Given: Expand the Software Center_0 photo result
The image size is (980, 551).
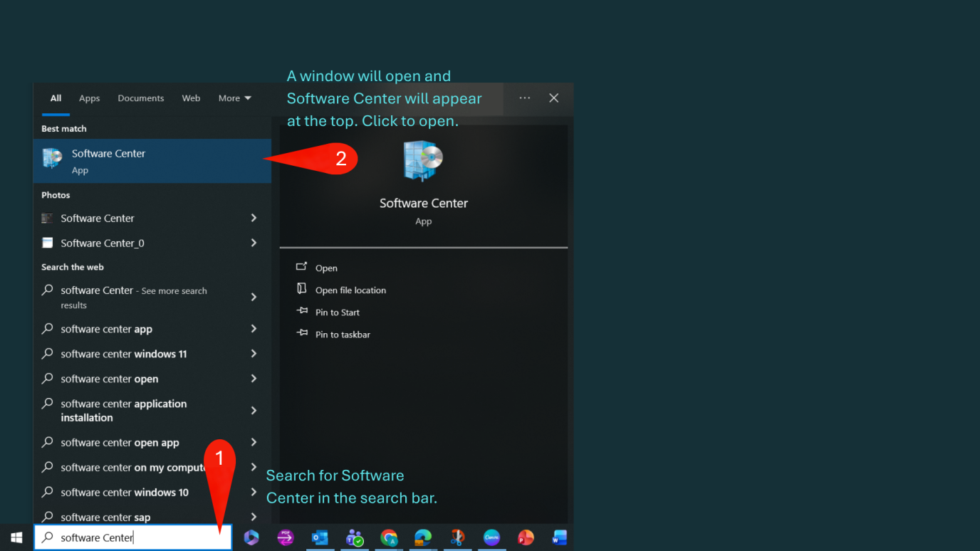Looking at the screenshot, I should click(254, 243).
